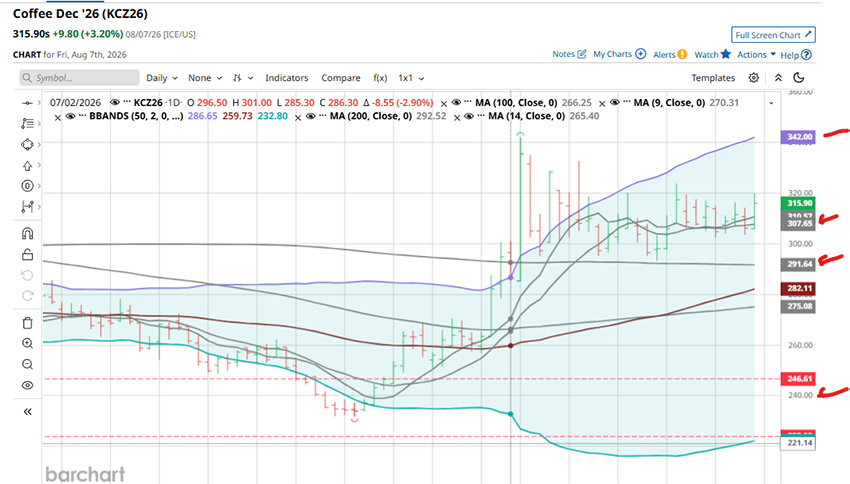Select the 342.00 upper band price label

pos(797,137)
